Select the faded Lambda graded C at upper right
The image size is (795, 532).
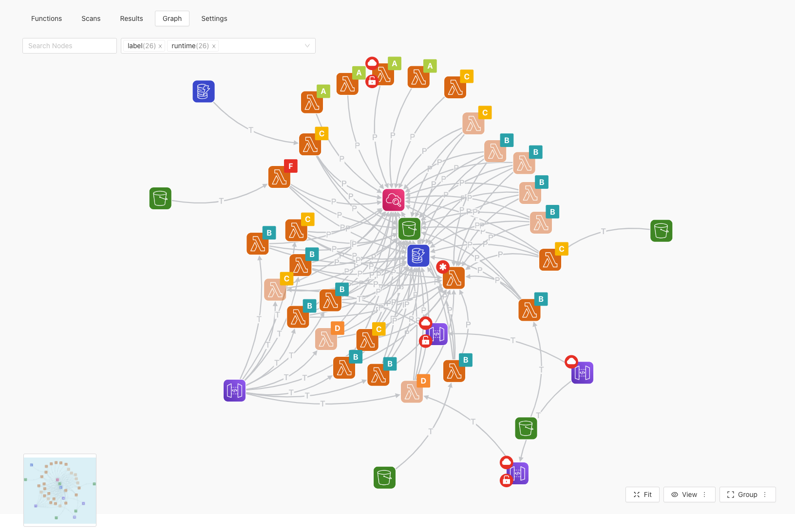click(473, 124)
